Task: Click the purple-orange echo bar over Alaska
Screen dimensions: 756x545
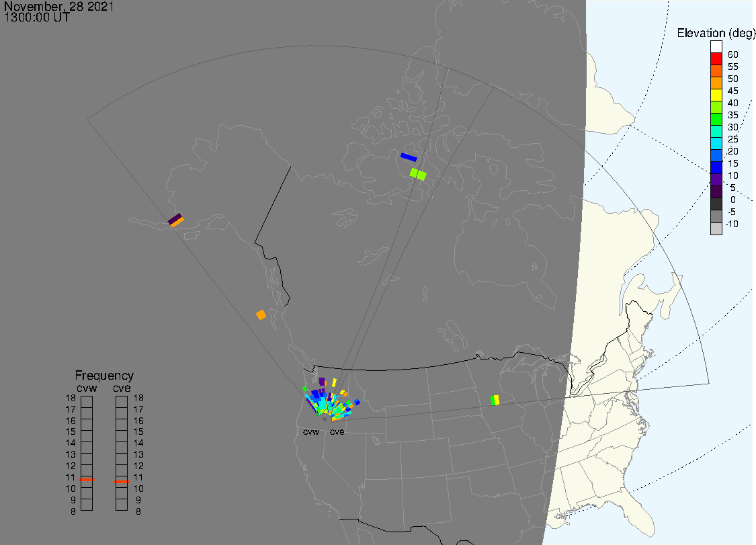Action: pos(176,220)
